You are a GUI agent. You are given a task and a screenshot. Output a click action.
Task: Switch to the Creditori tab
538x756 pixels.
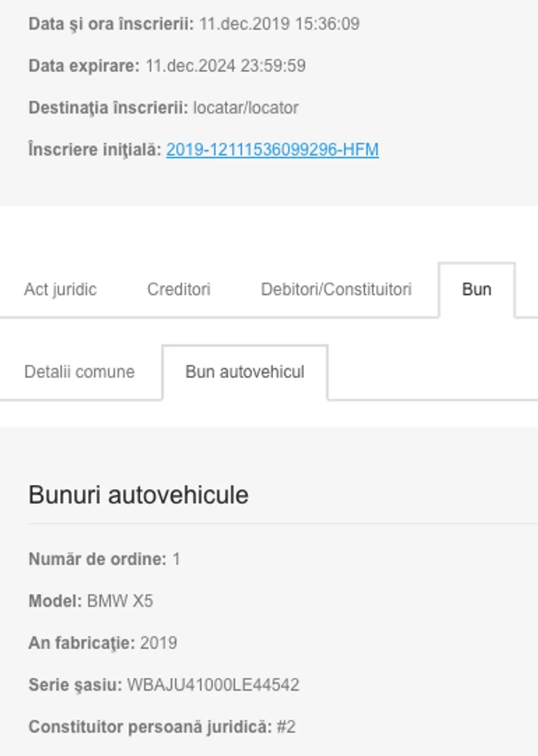[179, 289]
